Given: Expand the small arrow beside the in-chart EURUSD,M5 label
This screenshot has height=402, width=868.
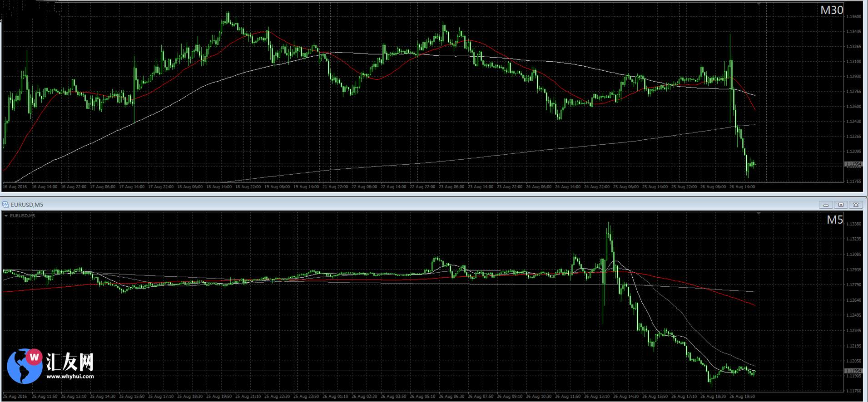Looking at the screenshot, I should click(x=6, y=216).
